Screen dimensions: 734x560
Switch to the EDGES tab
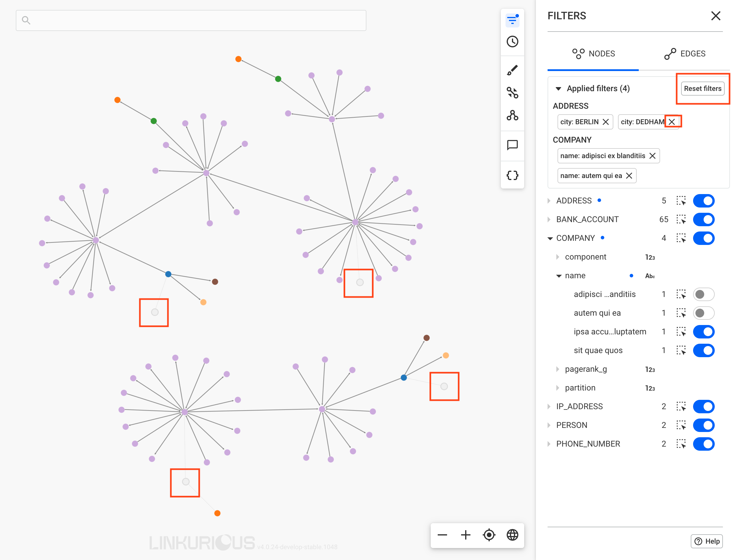685,54
